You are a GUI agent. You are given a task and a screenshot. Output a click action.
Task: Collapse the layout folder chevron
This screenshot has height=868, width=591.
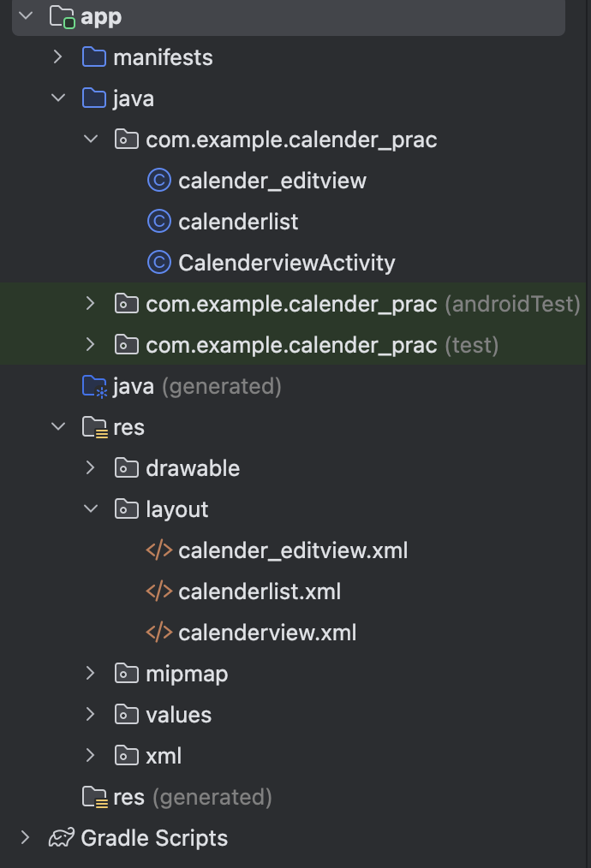(x=90, y=508)
